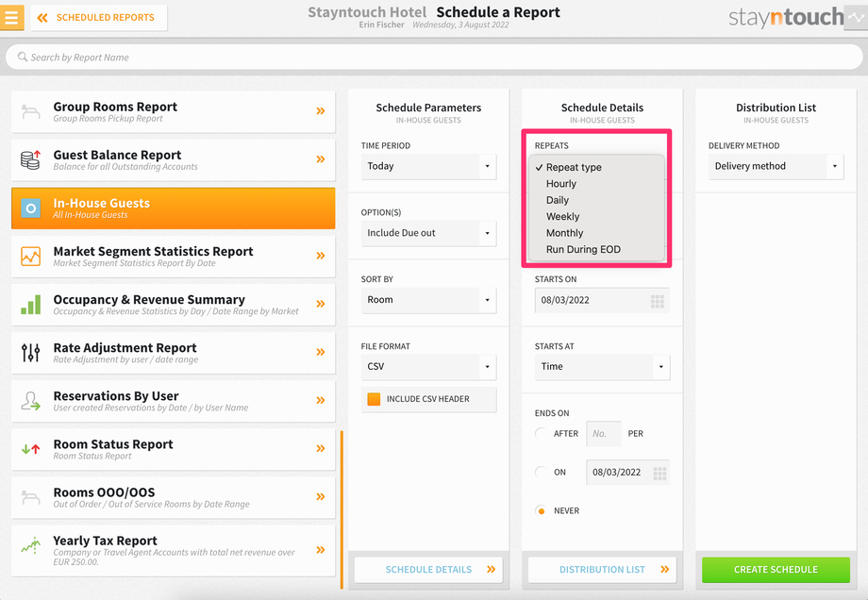
Task: Click chevron on Occupancy & Revenue Summary
Action: tap(321, 304)
